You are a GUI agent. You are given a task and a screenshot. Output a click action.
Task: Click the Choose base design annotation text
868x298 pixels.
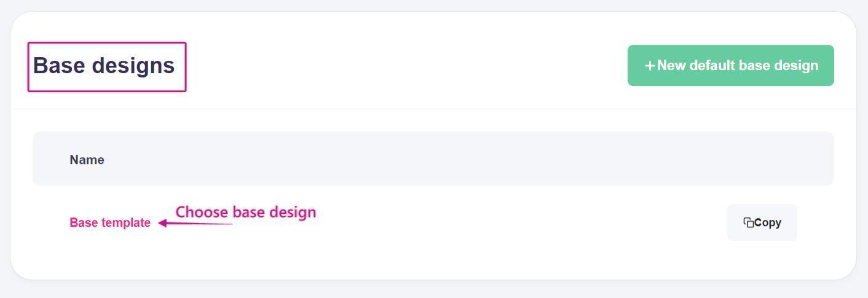(246, 212)
